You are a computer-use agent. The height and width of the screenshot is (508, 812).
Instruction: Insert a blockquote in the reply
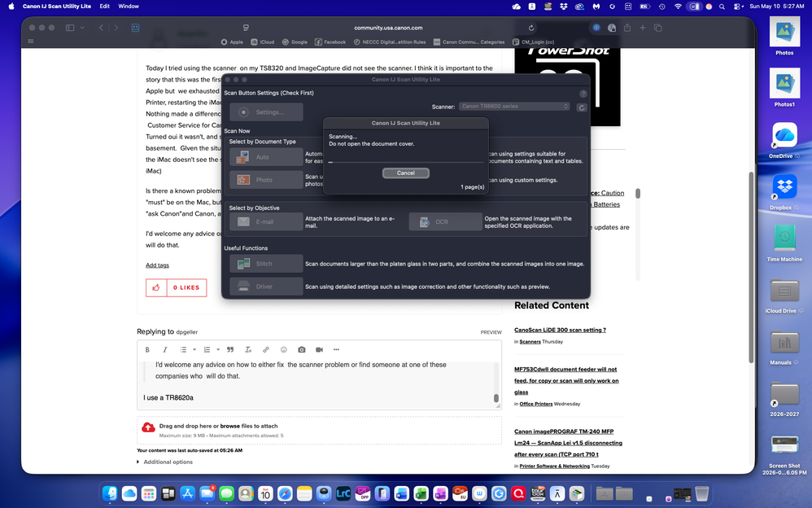pyautogui.click(x=230, y=350)
